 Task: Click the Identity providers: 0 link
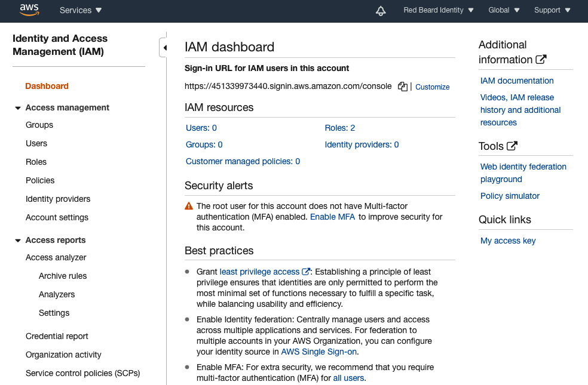tap(362, 144)
